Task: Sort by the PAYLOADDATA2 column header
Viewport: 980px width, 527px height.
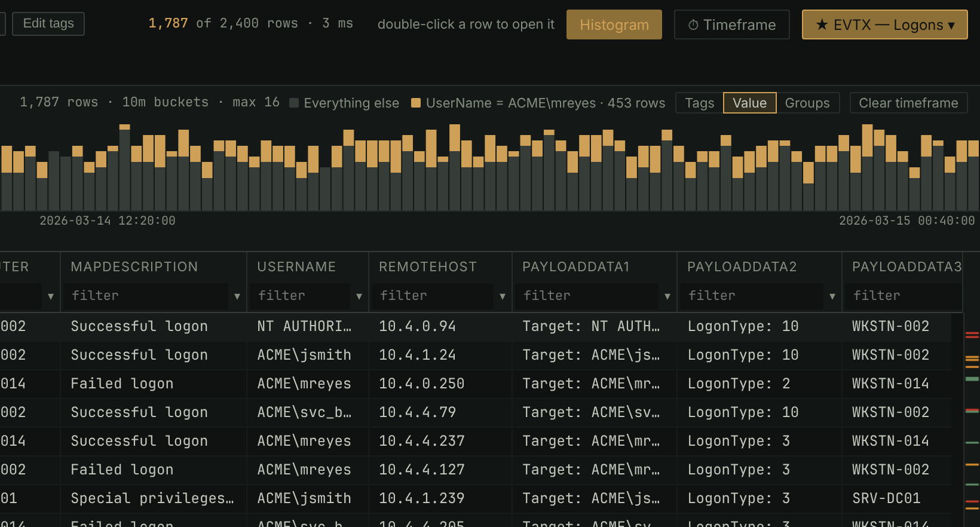Action: (742, 267)
